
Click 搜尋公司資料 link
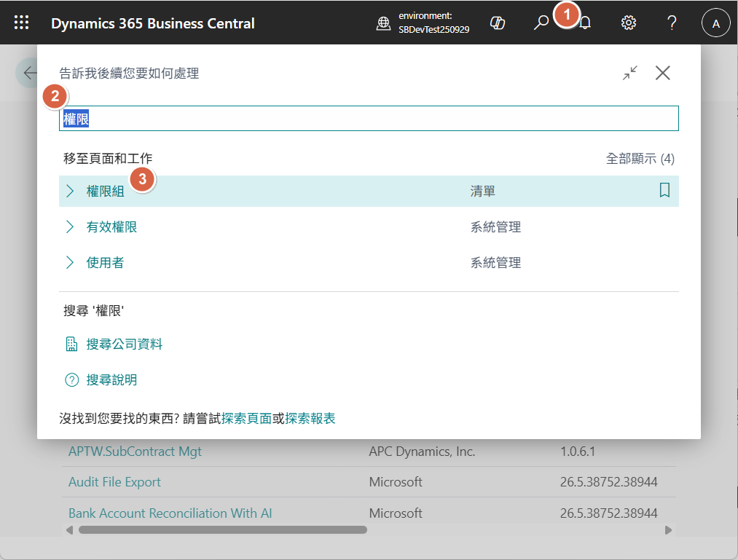pyautogui.click(x=125, y=344)
